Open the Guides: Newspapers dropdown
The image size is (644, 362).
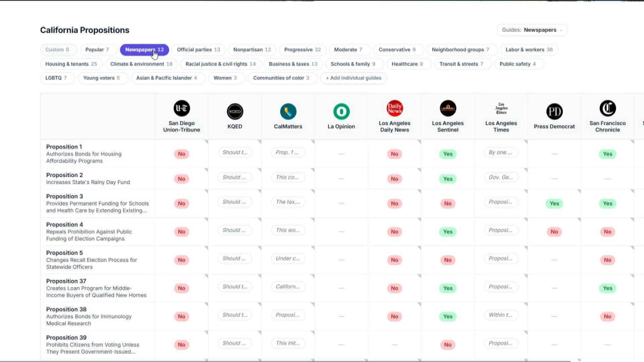(532, 30)
